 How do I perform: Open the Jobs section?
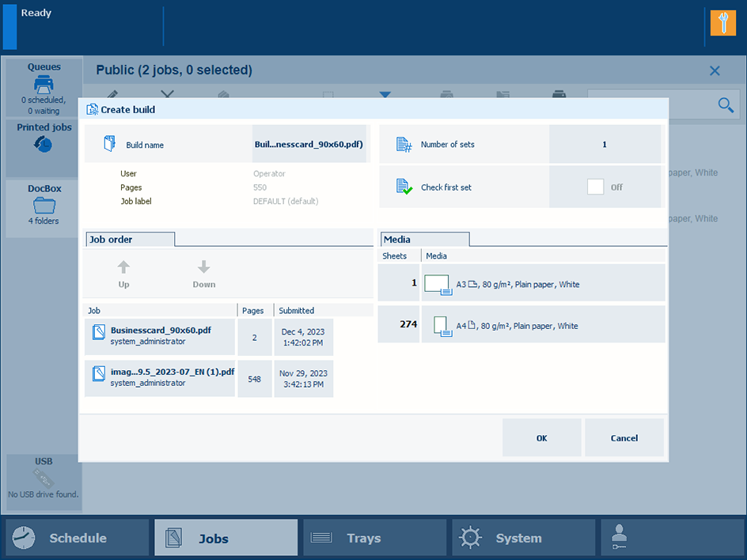click(x=226, y=538)
